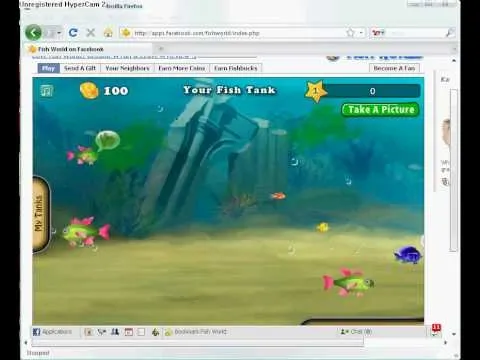Click the calendar events icon in the bottom bar
This screenshot has width=480, height=360.
pyautogui.click(x=129, y=332)
